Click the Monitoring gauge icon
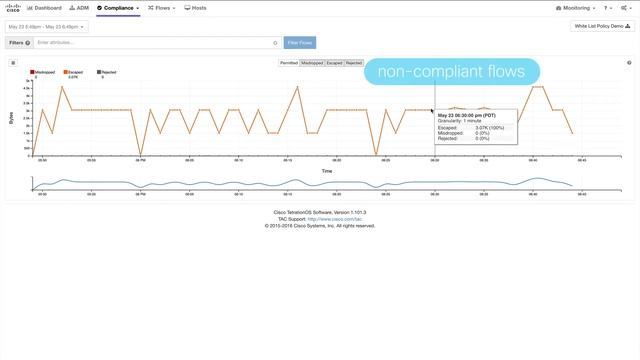 [x=558, y=8]
